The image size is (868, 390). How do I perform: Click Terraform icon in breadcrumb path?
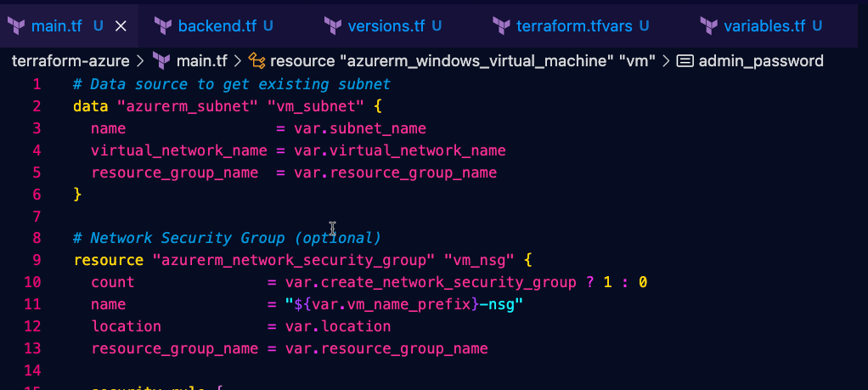161,61
